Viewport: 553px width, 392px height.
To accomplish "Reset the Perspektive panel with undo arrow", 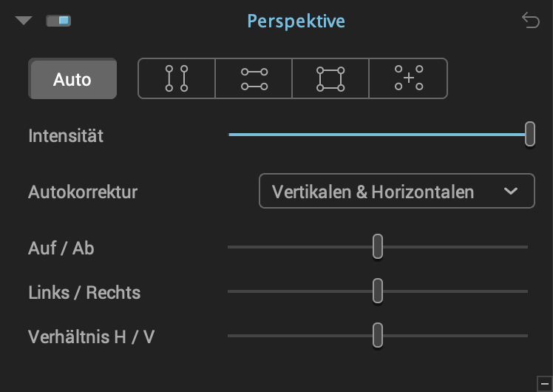I will [x=531, y=20].
